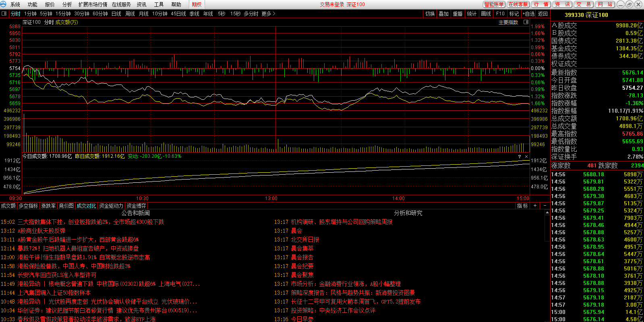644x322 pixels.
Task: Click the 在线客服 button
Action: pos(518,4)
